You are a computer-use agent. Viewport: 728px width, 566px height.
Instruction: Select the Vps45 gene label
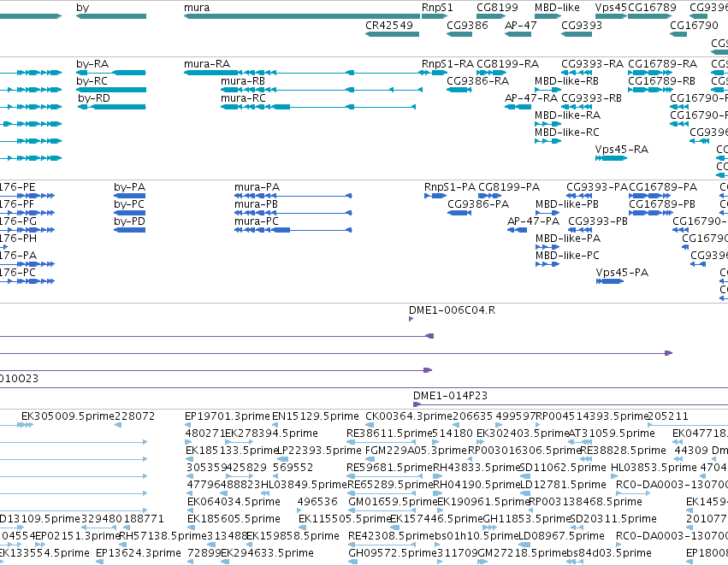pyautogui.click(x=611, y=8)
